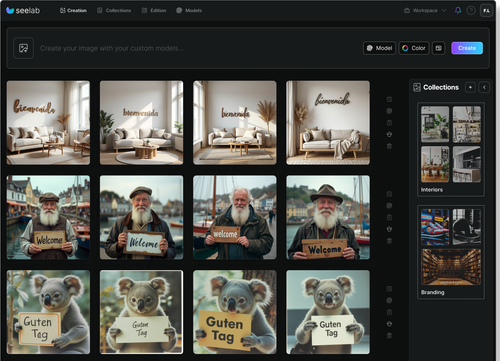Open the first bienvenida living room image
Image resolution: width=500 pixels, height=361 pixels.
point(48,123)
